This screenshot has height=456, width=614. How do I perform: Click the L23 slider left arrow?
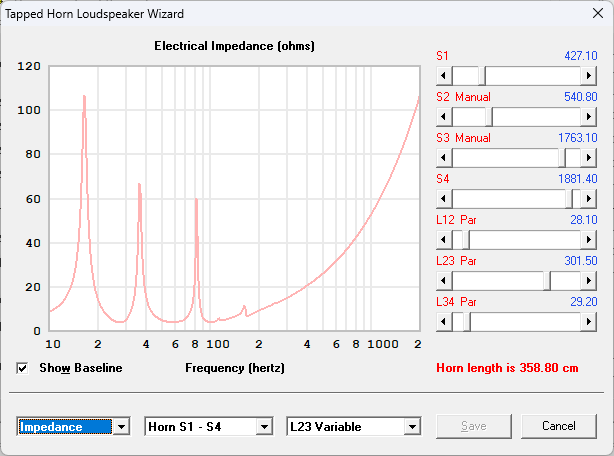coord(444,281)
